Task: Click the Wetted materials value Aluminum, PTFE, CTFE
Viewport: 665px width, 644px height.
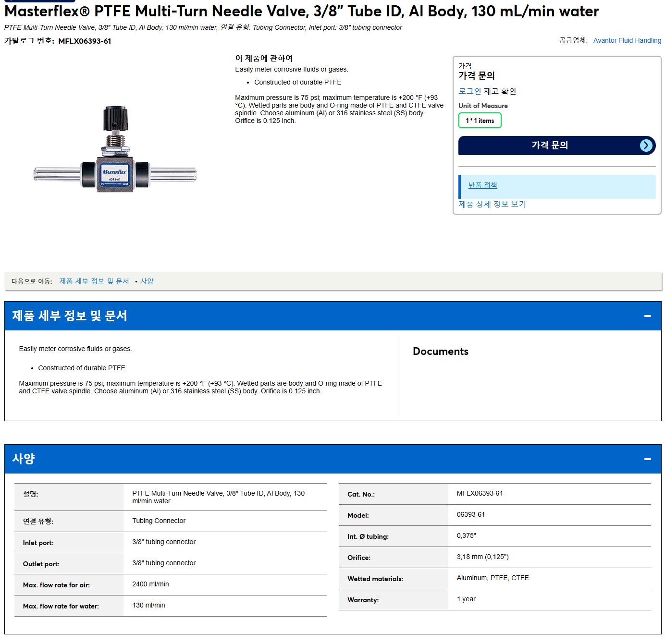Action: [x=493, y=578]
